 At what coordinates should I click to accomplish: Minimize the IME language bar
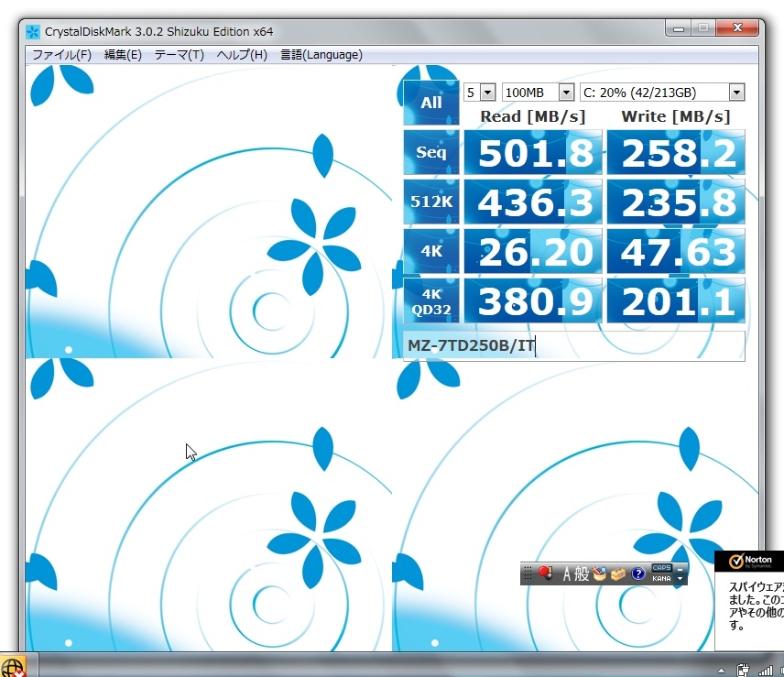(680, 569)
